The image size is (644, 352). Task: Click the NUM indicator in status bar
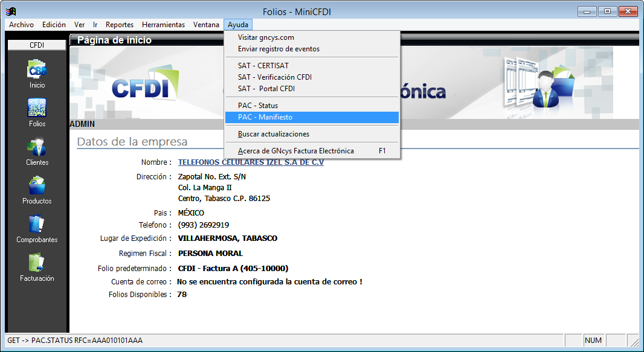pyautogui.click(x=593, y=341)
